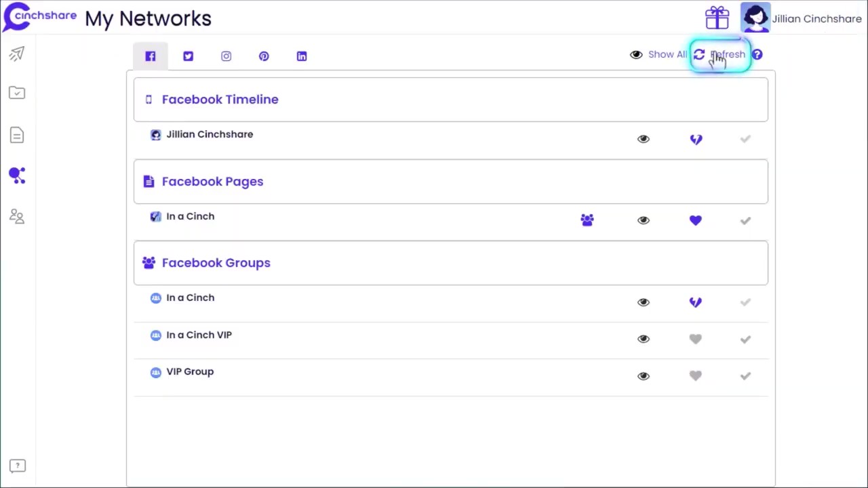Click the Facebook Pages section header
868x488 pixels.
(x=451, y=182)
